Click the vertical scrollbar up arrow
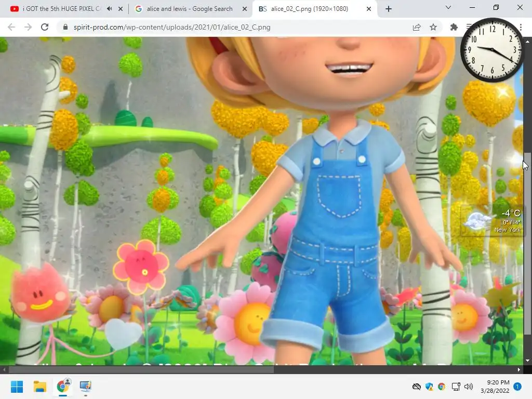Viewport: 532px width, 399px height. (x=527, y=41)
